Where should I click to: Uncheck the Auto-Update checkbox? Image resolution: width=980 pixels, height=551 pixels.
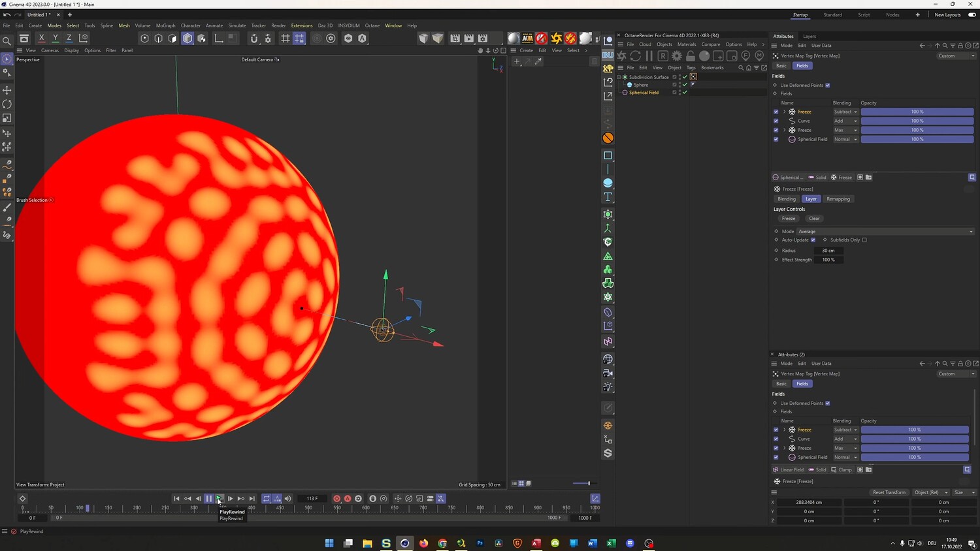[813, 240]
